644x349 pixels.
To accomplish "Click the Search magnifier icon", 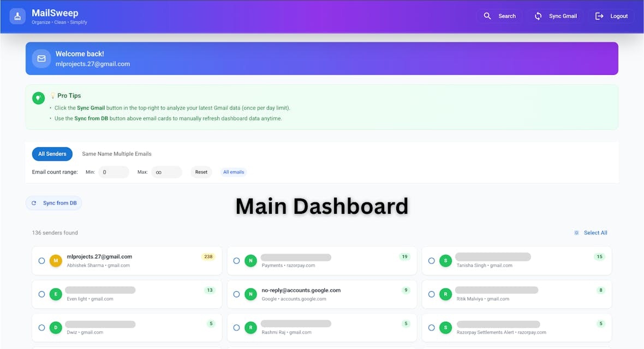I will tap(487, 16).
